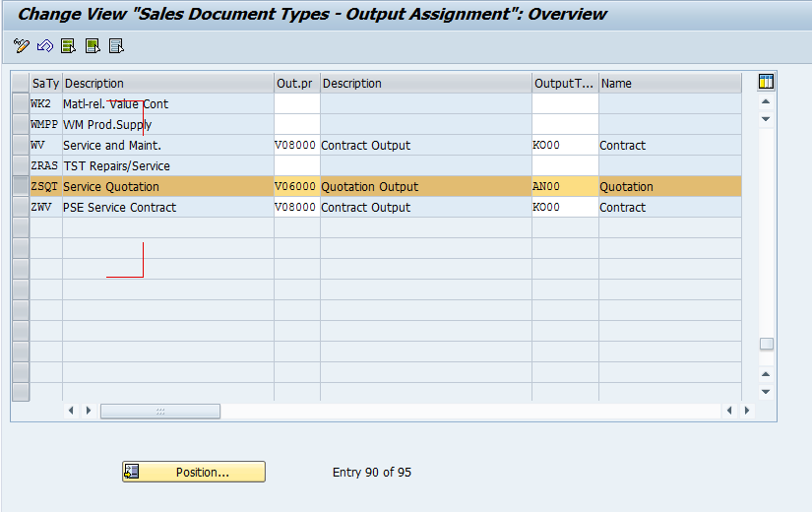Click the Out.pr field V08000 for ZWV
The image size is (812, 512).
(x=296, y=208)
